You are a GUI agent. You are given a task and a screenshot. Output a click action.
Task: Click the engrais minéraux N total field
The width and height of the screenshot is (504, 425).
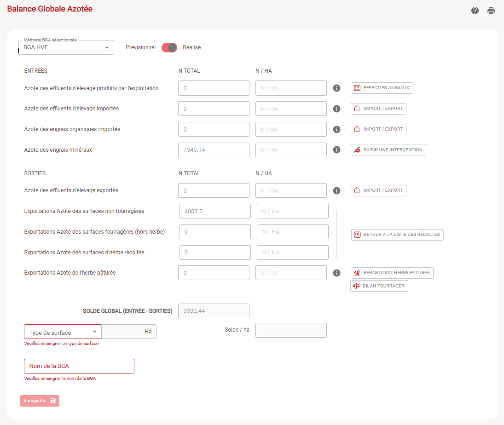[x=214, y=149]
